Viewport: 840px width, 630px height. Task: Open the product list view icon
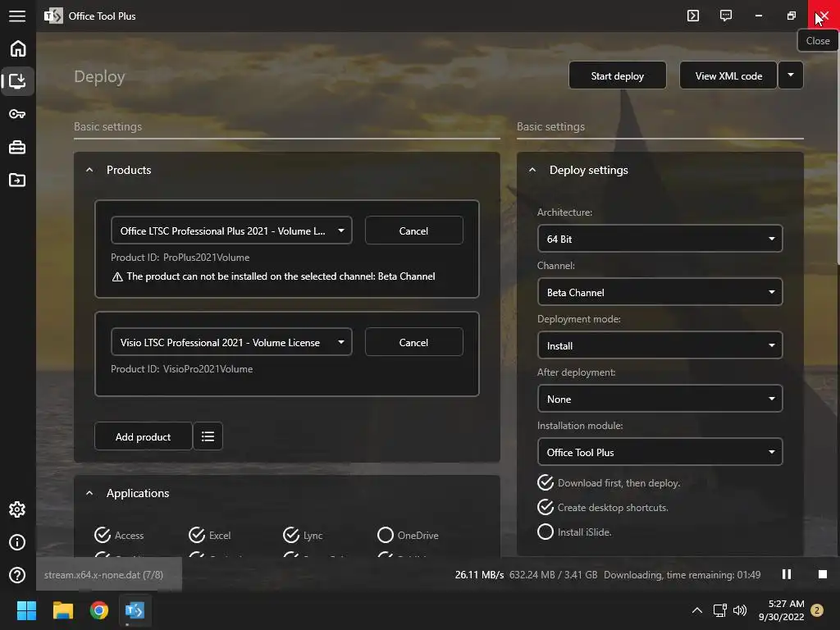click(208, 436)
